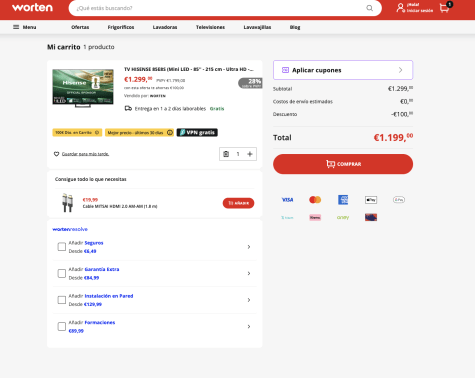Check the Instalación en Pared checkbox
This screenshot has height=378, width=475.
coord(62,300)
